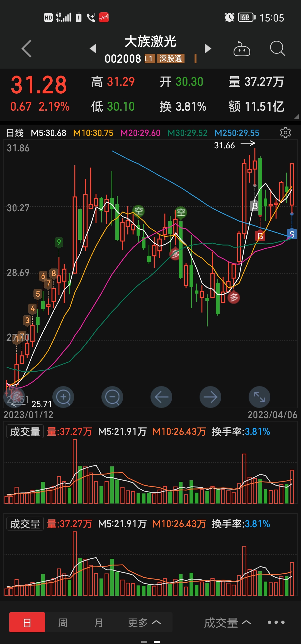Open the three-dots more options

(x=276, y=622)
